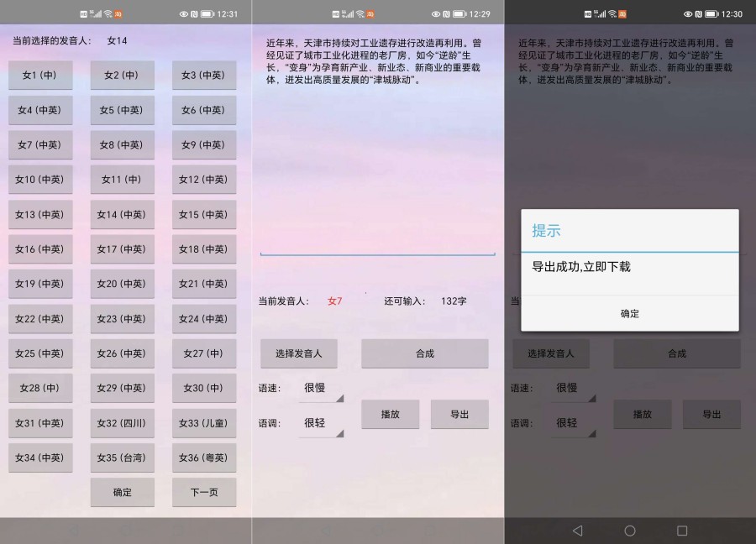Click 当前选择的发音人 value 女14
The width and height of the screenshot is (756, 544).
pyautogui.click(x=117, y=41)
